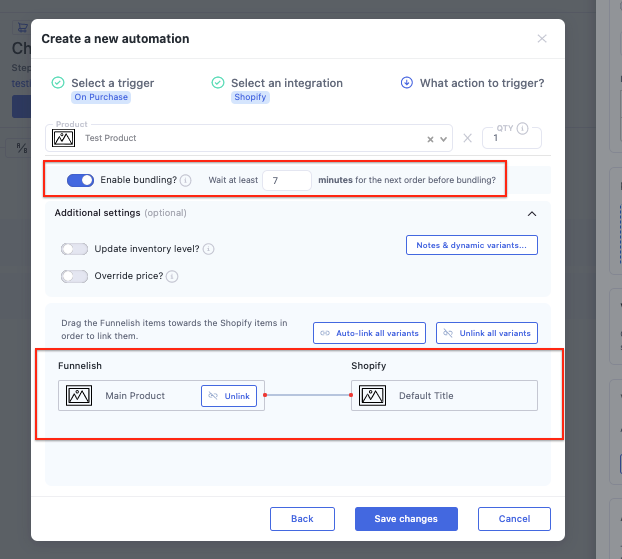
Task: Disable the Enable bundling toggle
Action: [x=80, y=180]
